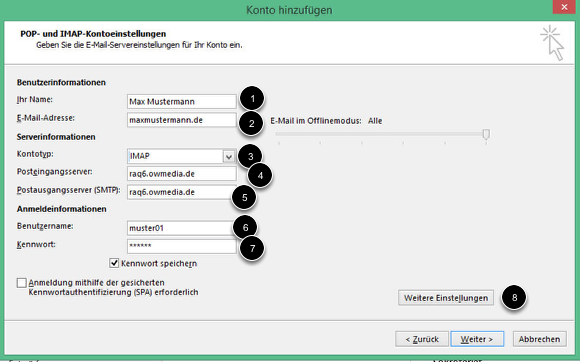Screen dimensions: 580x362
Task: Click the E-Mail im Offlinemodus slider handle
Action: (486, 134)
